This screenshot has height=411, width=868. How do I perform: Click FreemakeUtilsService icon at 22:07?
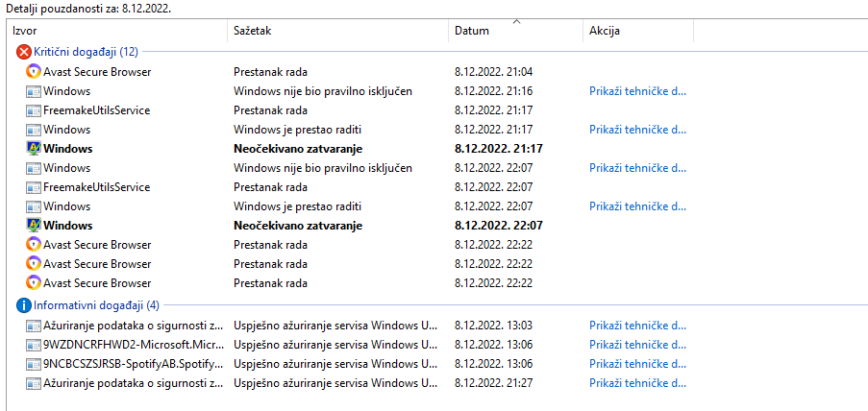(34, 187)
